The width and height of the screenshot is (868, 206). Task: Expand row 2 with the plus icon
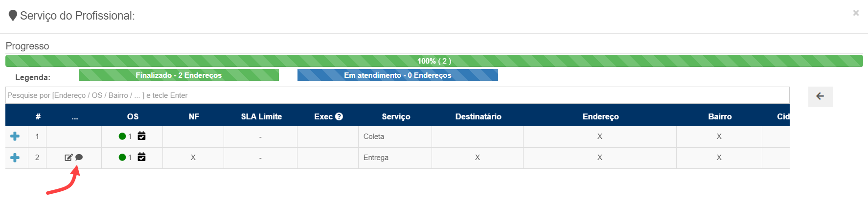(15, 158)
